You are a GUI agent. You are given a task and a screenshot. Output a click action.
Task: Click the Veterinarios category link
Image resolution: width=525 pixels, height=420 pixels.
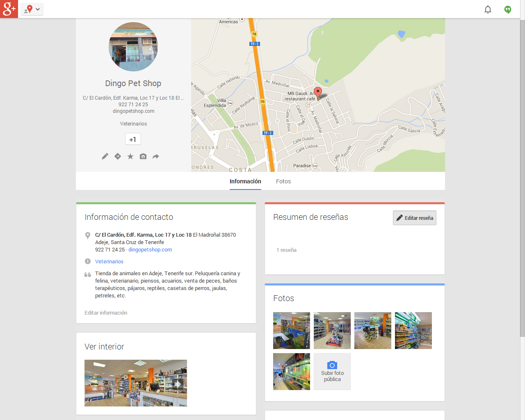[109, 262]
